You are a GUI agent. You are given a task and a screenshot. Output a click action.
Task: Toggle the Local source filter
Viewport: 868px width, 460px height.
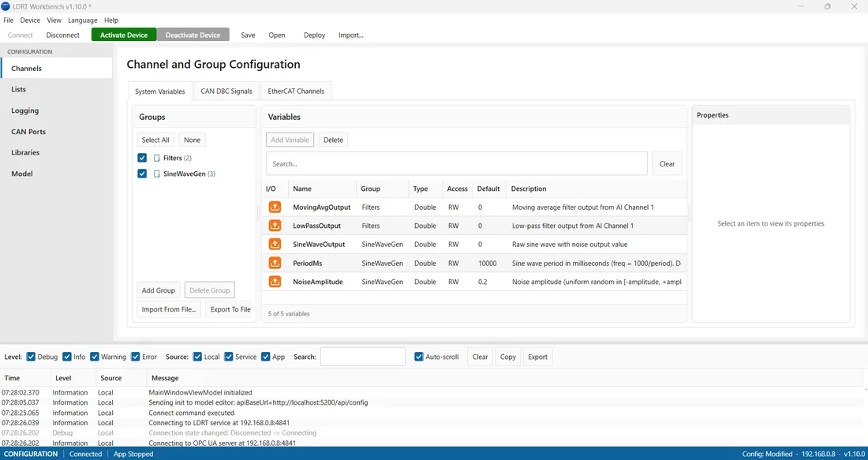197,357
